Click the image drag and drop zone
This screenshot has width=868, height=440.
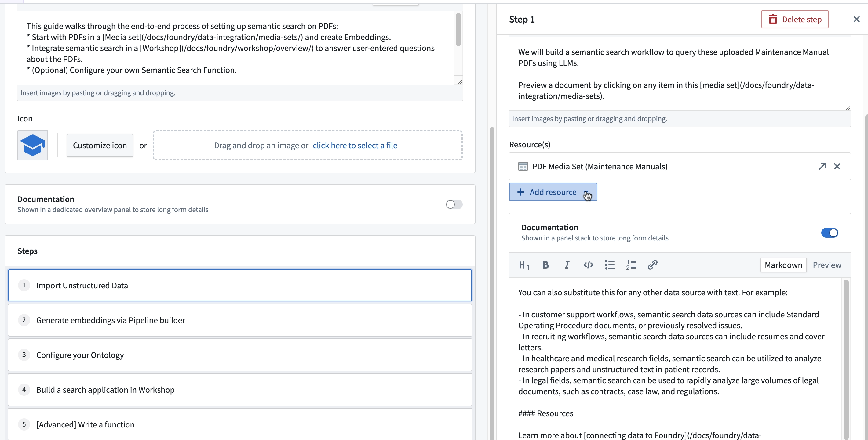coord(308,145)
